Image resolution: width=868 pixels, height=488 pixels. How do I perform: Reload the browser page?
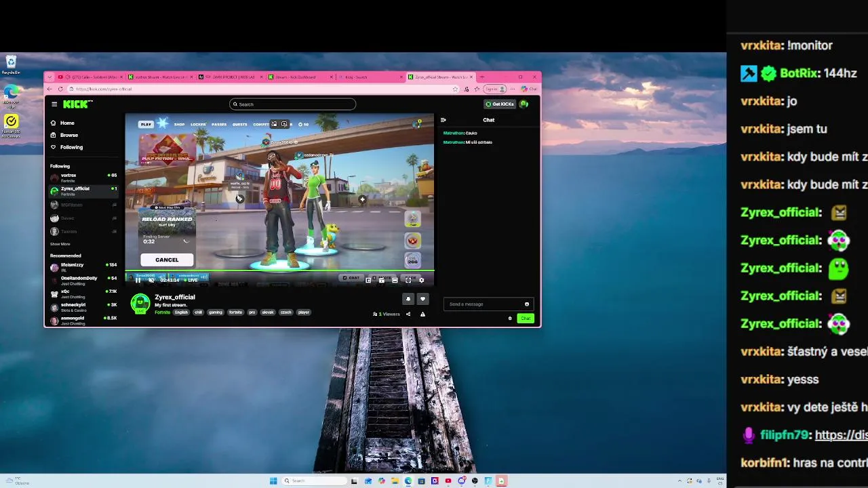click(60, 89)
